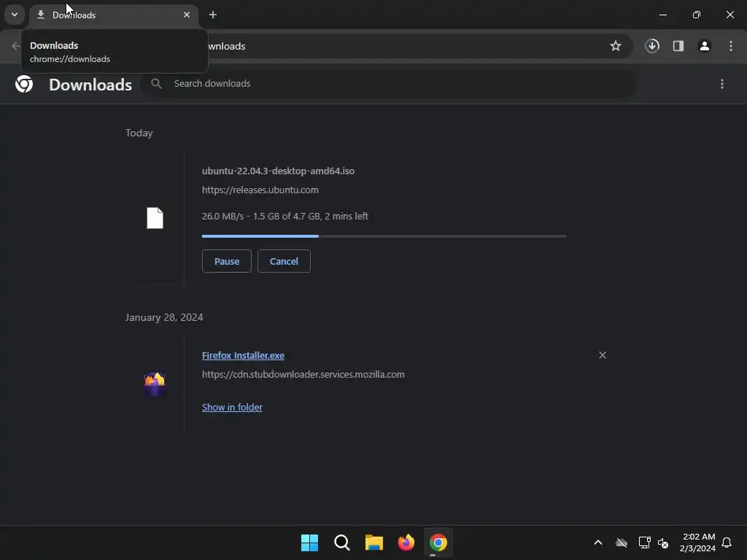Click the https://releases.ubuntu.com source URL
The image size is (747, 560).
coord(260,190)
